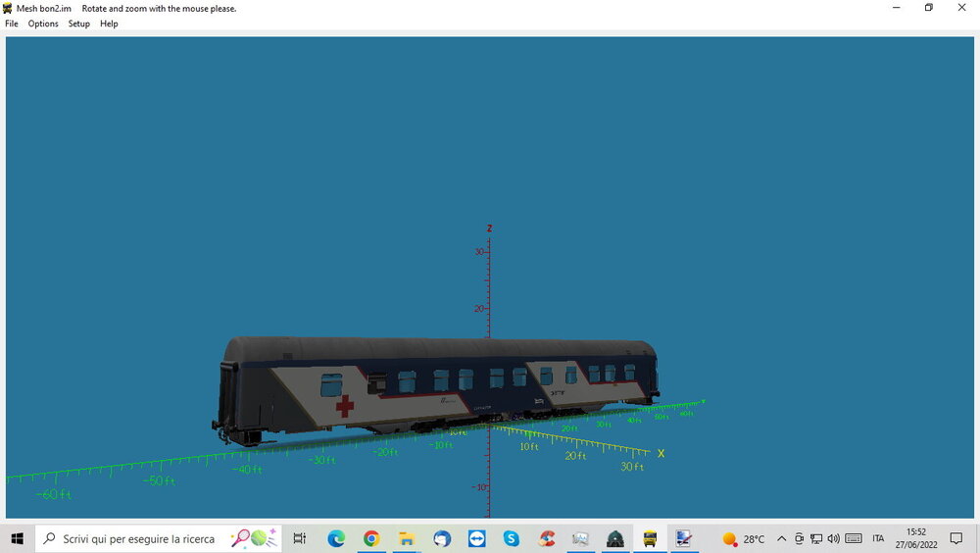
Task: Open the image viewer app in taskbar
Action: point(580,538)
